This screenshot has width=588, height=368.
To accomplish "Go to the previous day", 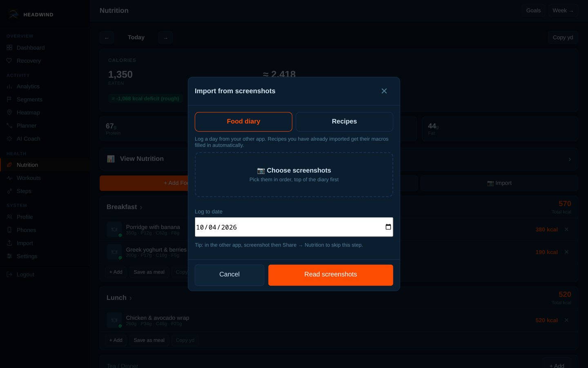I will click(x=107, y=38).
